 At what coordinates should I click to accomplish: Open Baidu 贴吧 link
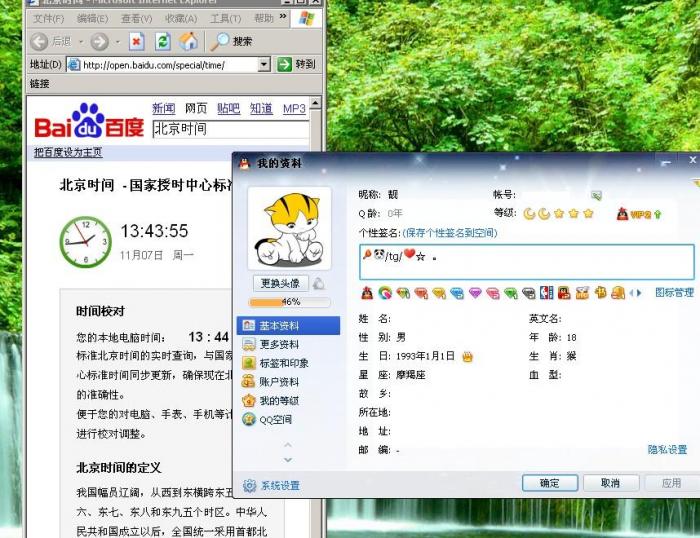(229, 108)
